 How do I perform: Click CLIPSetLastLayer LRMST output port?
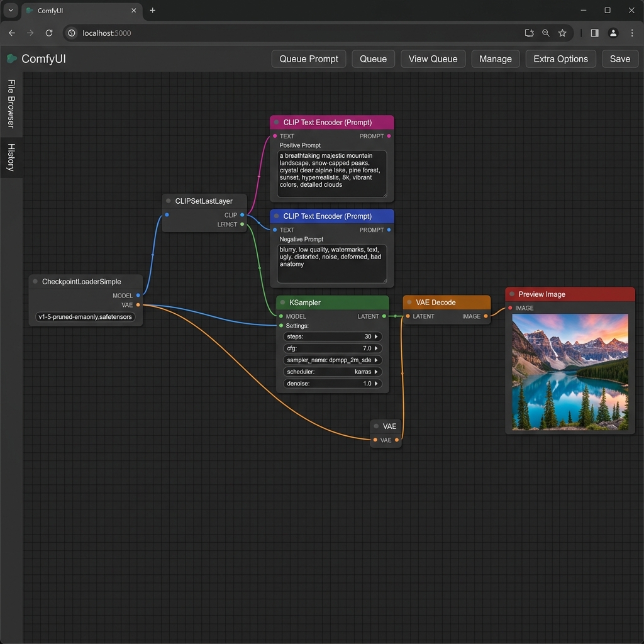[242, 225]
